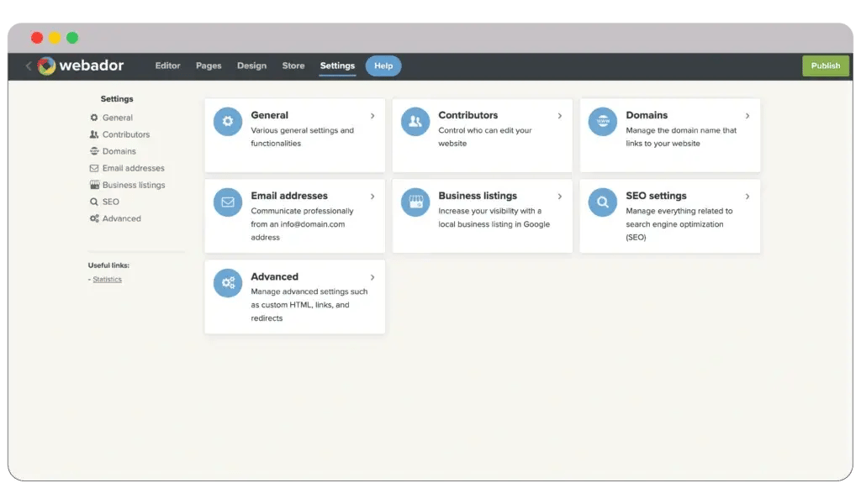Click the envelope icon on Email addresses card
The height and width of the screenshot is (504, 861).
coord(227,202)
